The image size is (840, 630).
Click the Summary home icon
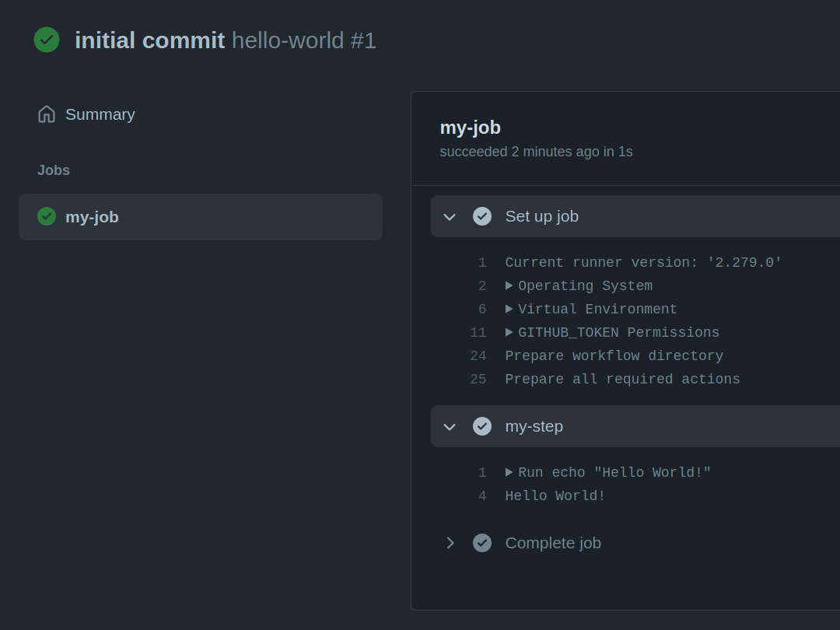coord(47,114)
